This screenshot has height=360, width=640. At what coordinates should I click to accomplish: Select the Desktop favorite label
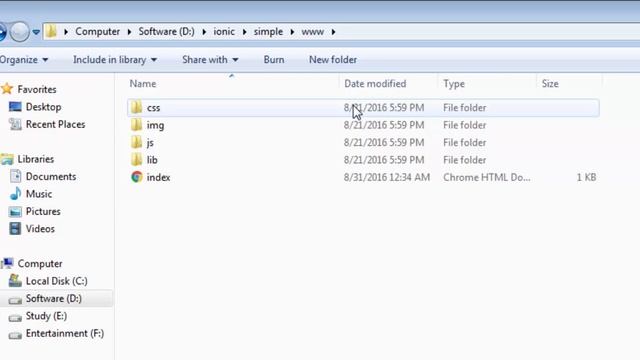(44, 107)
